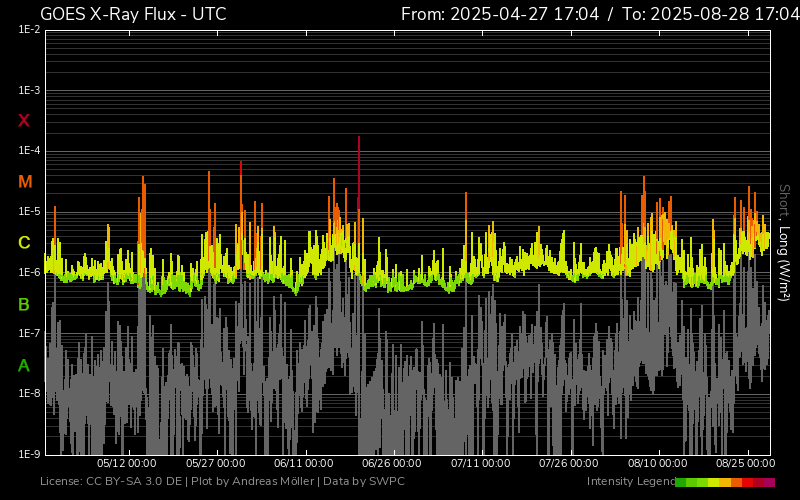Click the Intensity Legend color bar

pyautogui.click(x=724, y=482)
